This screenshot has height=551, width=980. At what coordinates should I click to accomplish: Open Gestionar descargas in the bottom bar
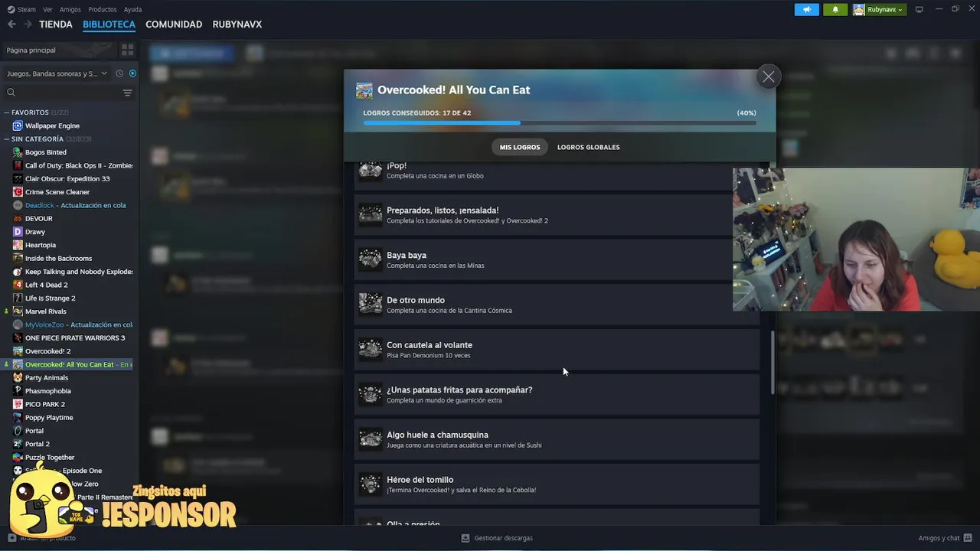[x=497, y=538]
